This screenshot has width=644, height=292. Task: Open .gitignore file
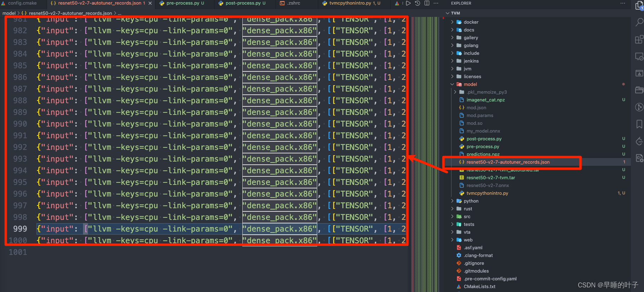tap(474, 263)
